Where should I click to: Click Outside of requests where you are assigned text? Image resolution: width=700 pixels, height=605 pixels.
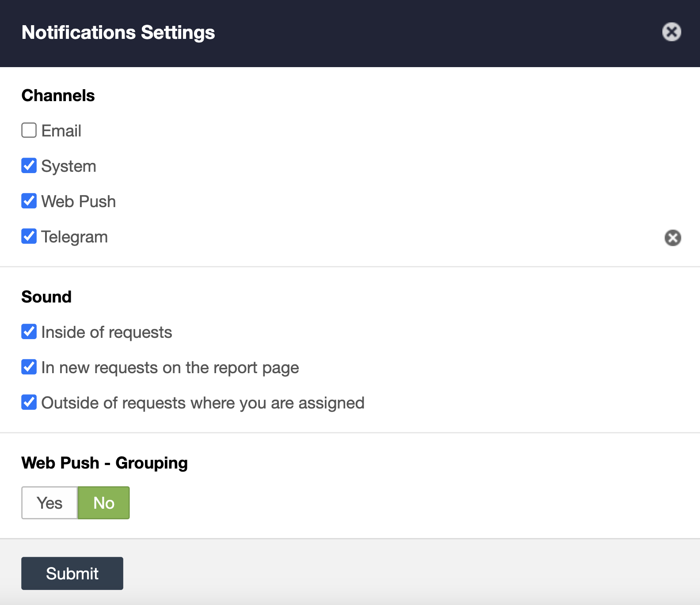pyautogui.click(x=203, y=403)
